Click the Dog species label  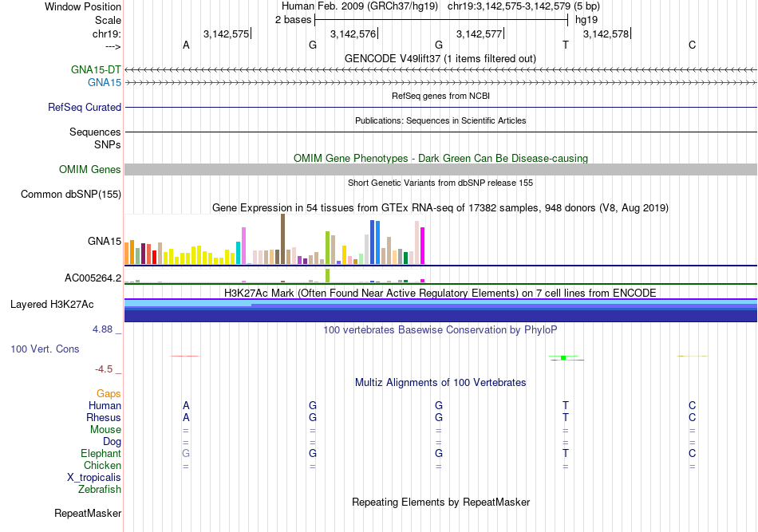pos(112,441)
